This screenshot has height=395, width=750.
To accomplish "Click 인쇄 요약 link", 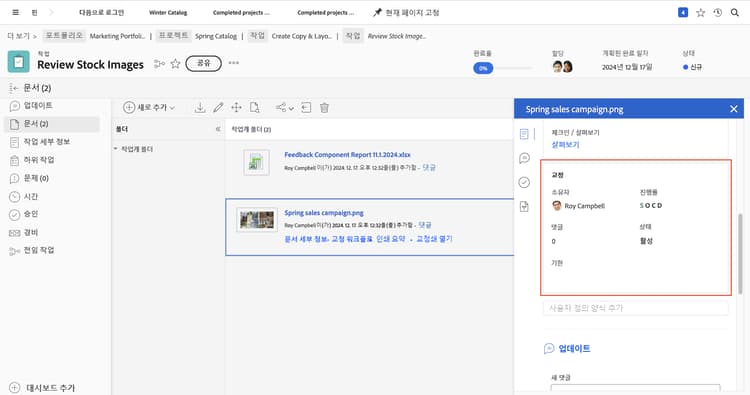I will (390, 239).
